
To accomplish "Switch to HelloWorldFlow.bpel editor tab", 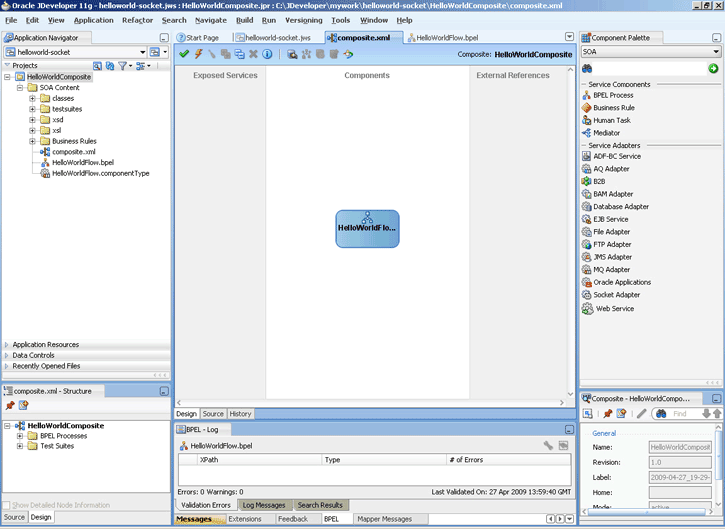I will point(443,38).
